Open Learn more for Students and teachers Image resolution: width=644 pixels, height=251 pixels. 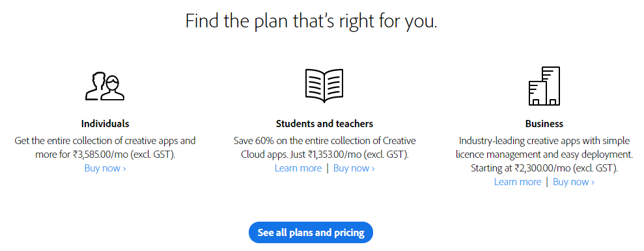(298, 168)
